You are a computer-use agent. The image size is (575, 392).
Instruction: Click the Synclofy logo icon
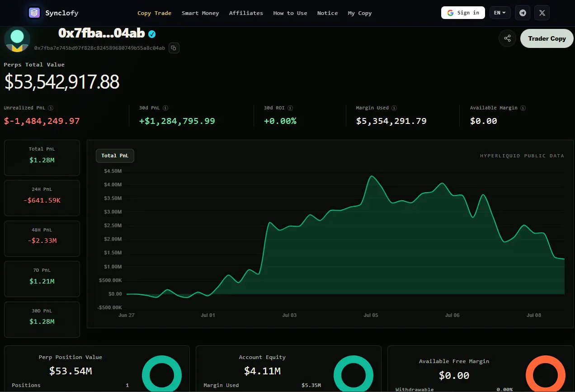pos(34,13)
